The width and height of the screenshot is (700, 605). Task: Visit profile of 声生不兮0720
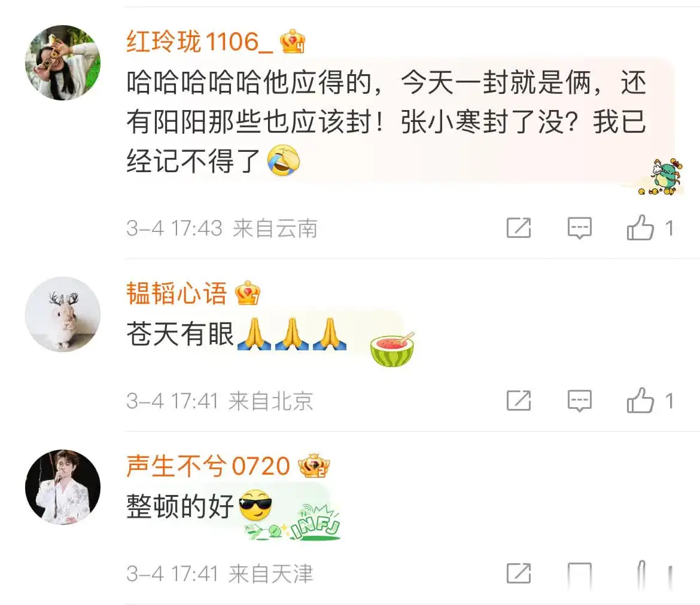tap(208, 466)
